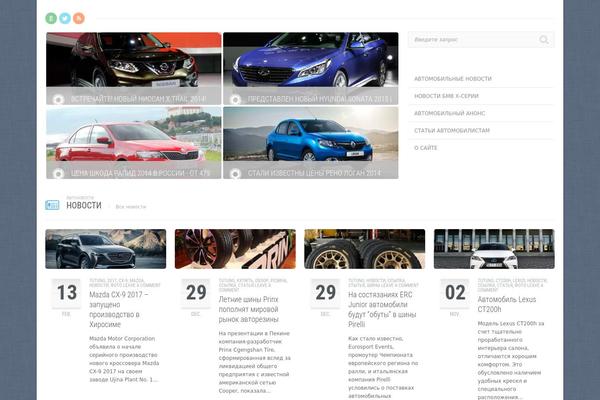Open Статьи автомобилистам menu item

[x=452, y=130]
